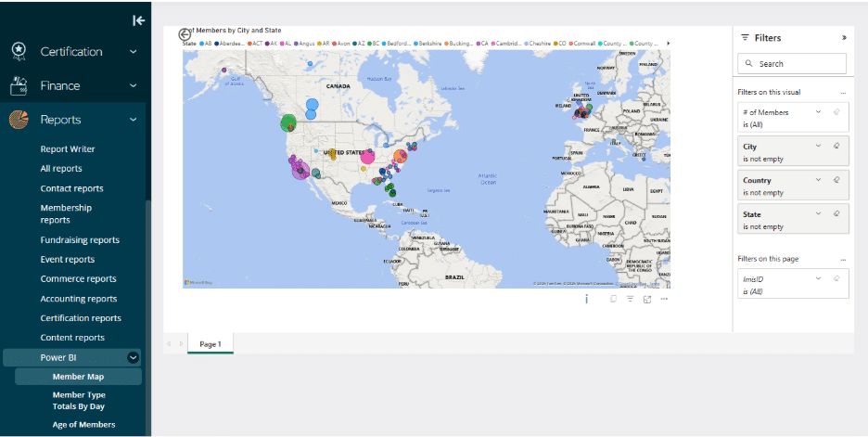Open the Age of Members report

(83, 425)
